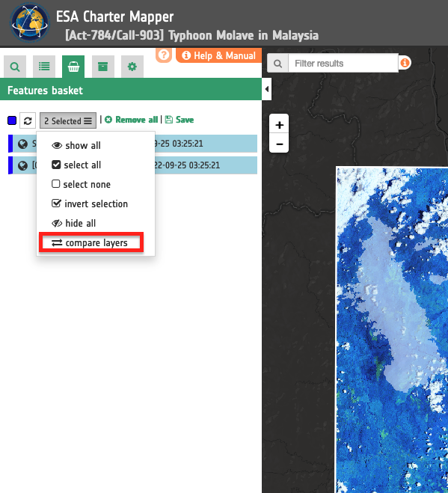Click the refresh arrows icon in basket

pos(28,120)
